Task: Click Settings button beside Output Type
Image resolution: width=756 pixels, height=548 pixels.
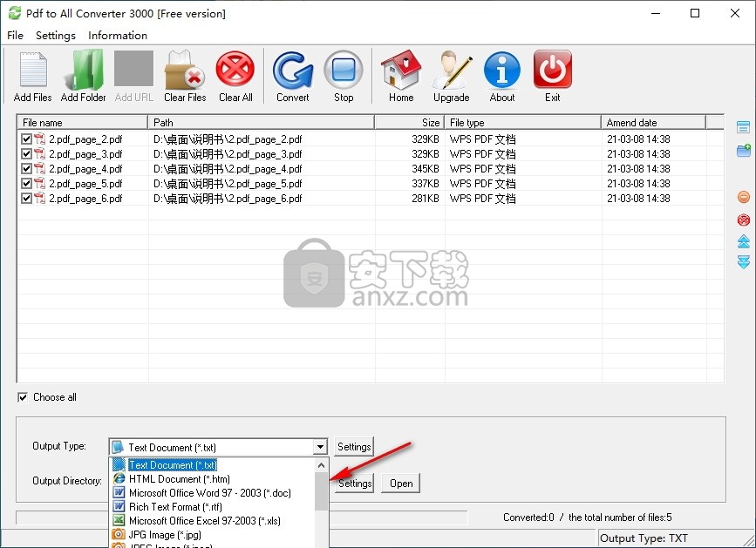Action: [354, 447]
